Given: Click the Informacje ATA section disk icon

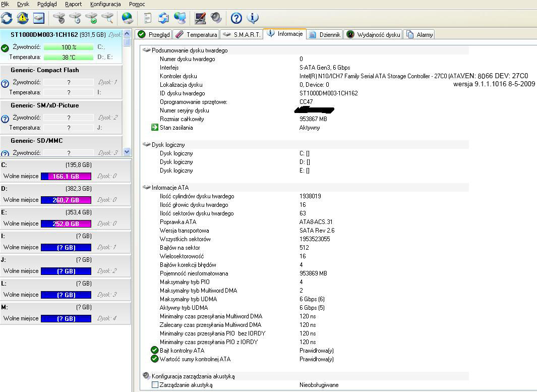Looking at the screenshot, I should pos(147,187).
